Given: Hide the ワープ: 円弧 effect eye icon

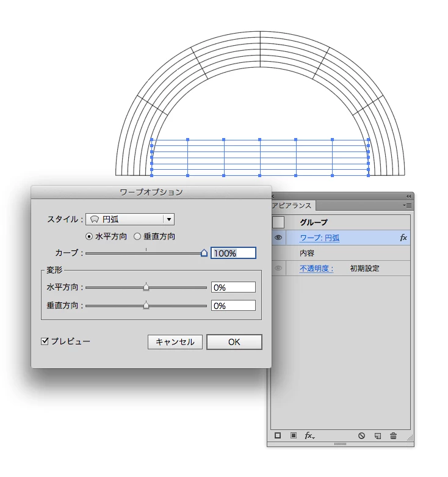Looking at the screenshot, I should click(x=278, y=238).
